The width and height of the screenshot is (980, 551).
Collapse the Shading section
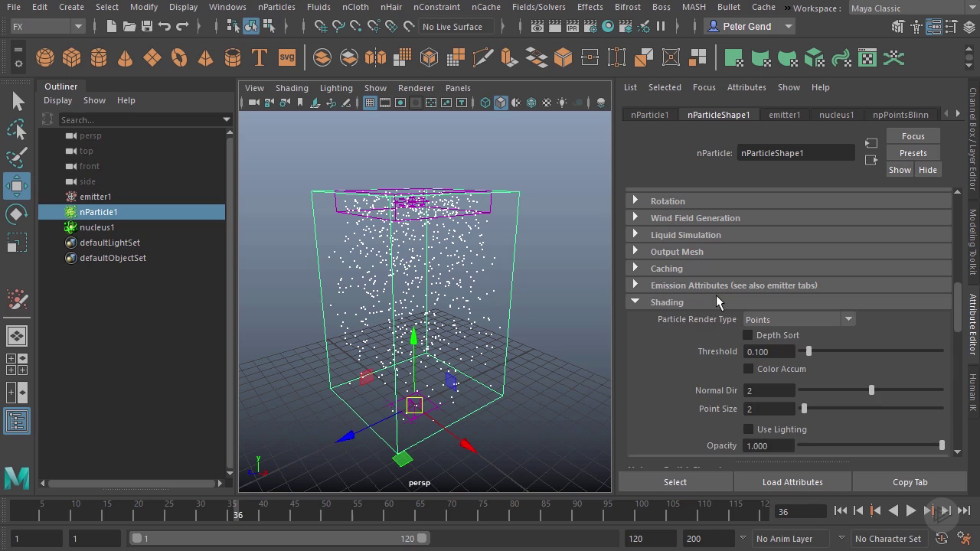635,302
